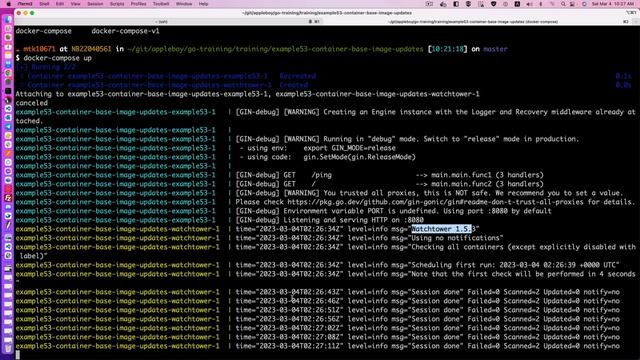
Task: Click the Wi-Fi icon in menu bar
Action: [552, 4]
